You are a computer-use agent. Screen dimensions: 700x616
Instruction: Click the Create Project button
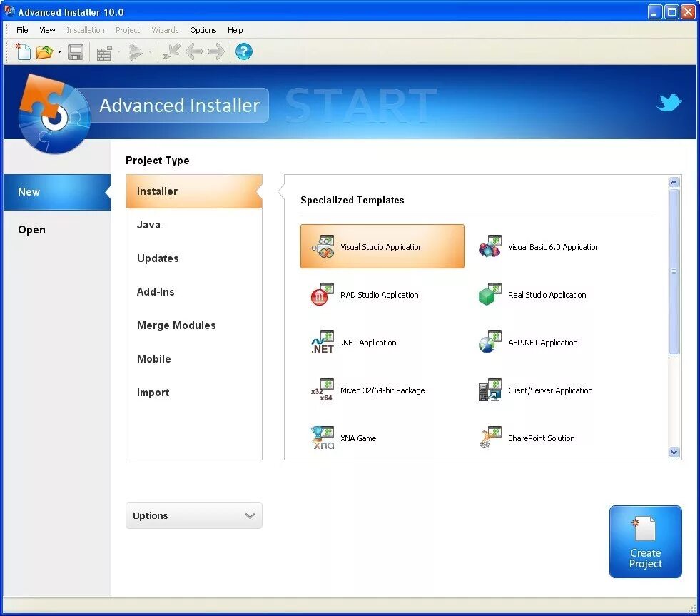click(645, 541)
